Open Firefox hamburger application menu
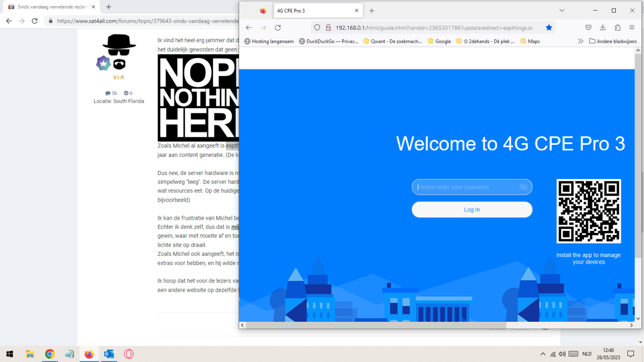Image resolution: width=644 pixels, height=362 pixels. point(632,28)
